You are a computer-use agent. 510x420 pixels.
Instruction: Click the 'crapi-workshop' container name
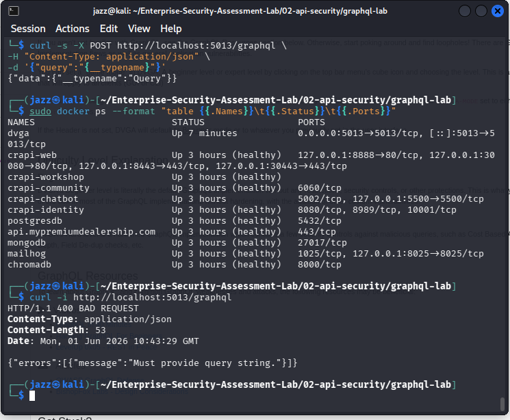tap(46, 177)
